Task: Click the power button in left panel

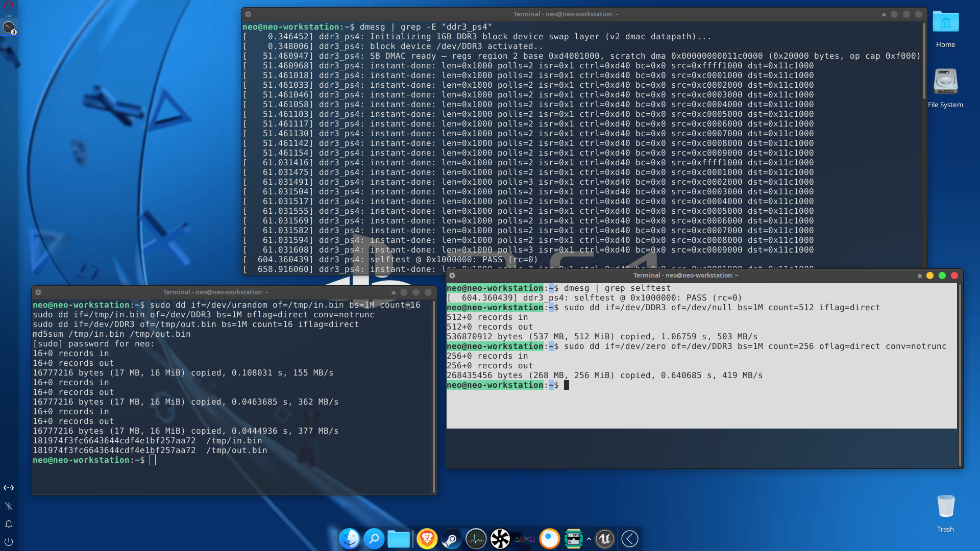Action: point(9,542)
